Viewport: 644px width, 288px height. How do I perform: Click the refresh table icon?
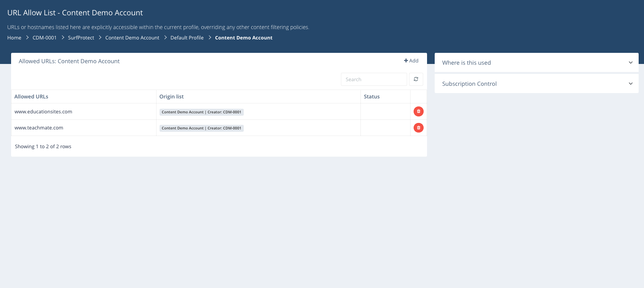pos(416,79)
